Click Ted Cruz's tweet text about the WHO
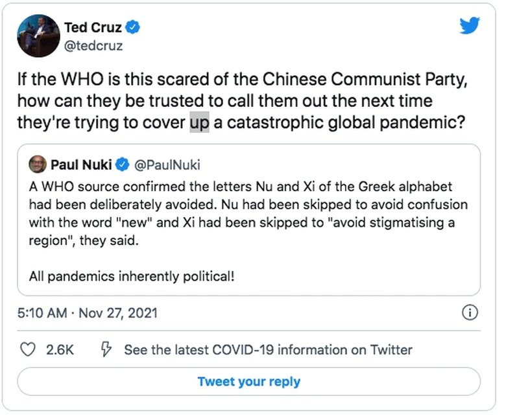506x420 pixels. pyautogui.click(x=240, y=102)
